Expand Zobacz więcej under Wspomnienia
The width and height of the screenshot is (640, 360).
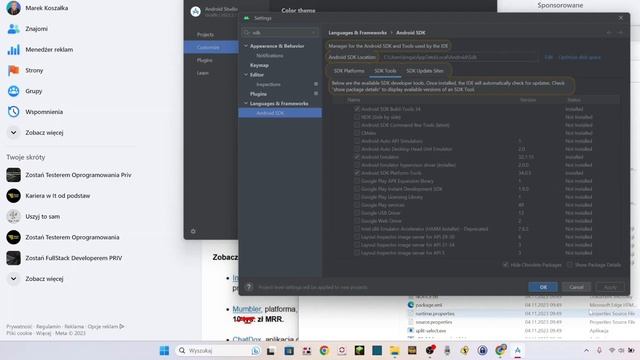coord(36,133)
